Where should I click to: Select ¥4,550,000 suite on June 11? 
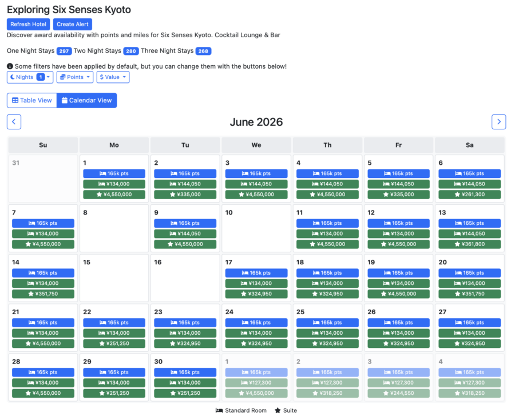[327, 244]
